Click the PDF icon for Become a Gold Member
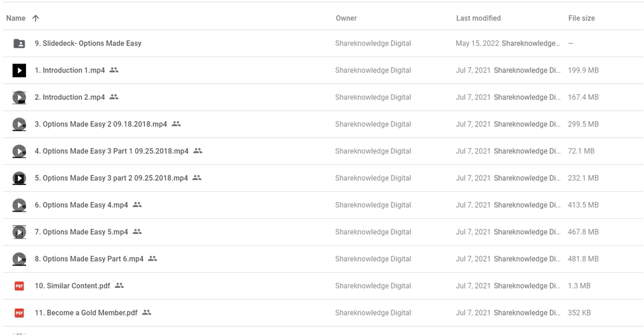644x335 pixels. pyautogui.click(x=19, y=313)
